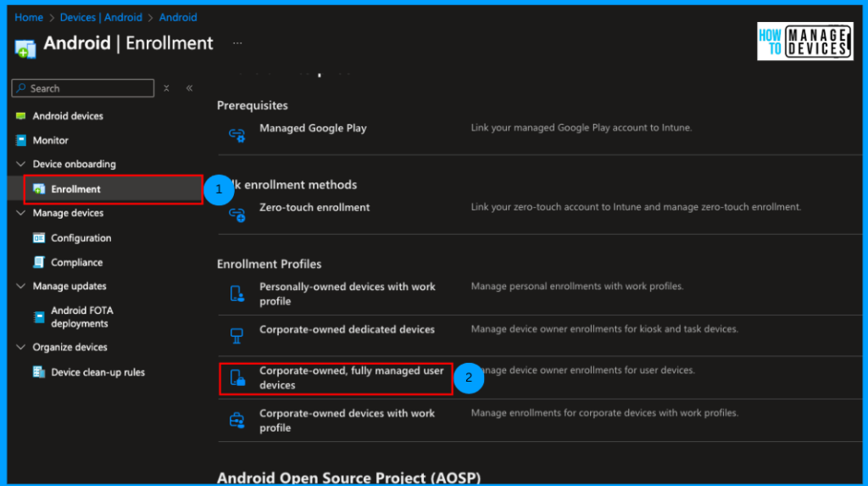
Task: Click the personally-owned work profile icon
Action: [237, 293]
